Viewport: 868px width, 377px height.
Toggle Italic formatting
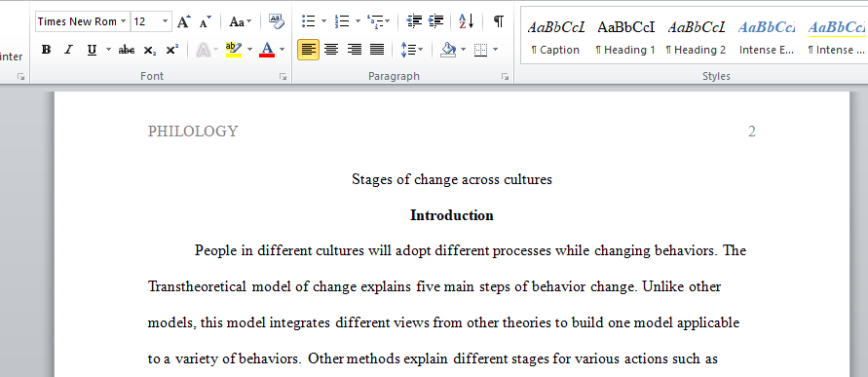tap(68, 50)
